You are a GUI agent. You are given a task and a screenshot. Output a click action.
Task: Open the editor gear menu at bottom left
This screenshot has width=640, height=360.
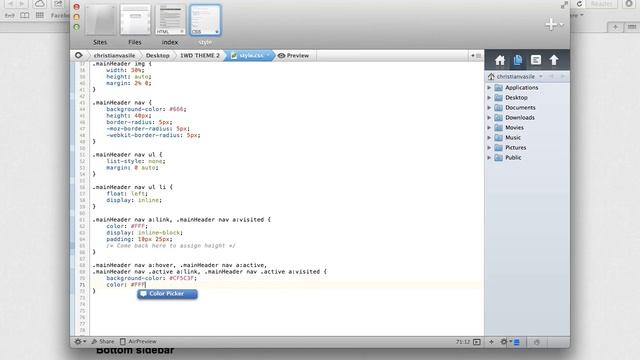pyautogui.click(x=80, y=342)
